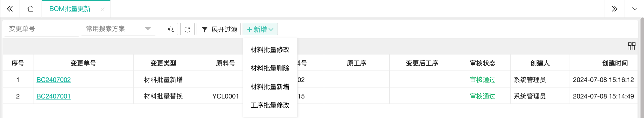The height and width of the screenshot is (118, 644).
Task: Click the home icon tab
Action: click(x=31, y=9)
